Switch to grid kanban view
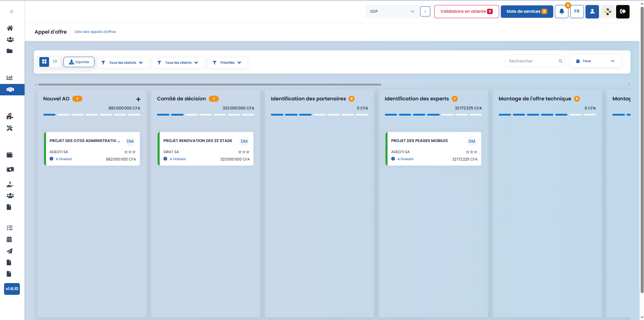Image resolution: width=644 pixels, height=320 pixels. (44, 62)
